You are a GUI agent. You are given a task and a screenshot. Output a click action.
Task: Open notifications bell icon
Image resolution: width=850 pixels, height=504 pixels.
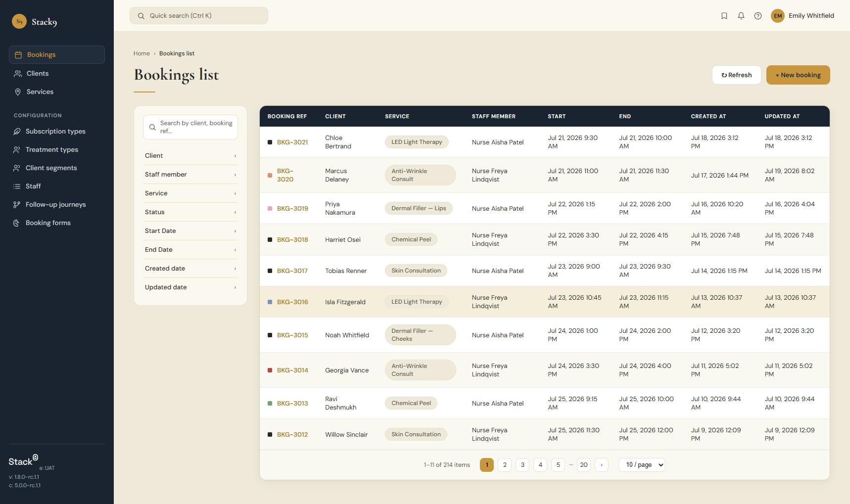pyautogui.click(x=741, y=16)
